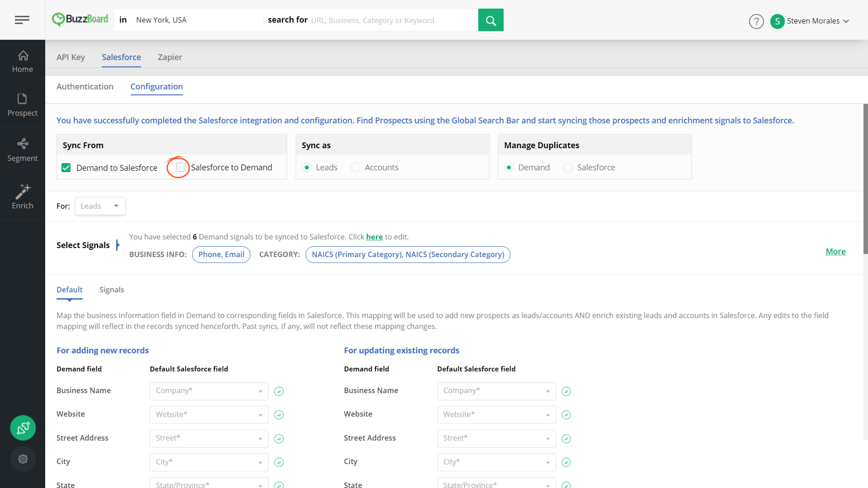Click the search for keyword field
The image size is (868, 488).
point(393,20)
